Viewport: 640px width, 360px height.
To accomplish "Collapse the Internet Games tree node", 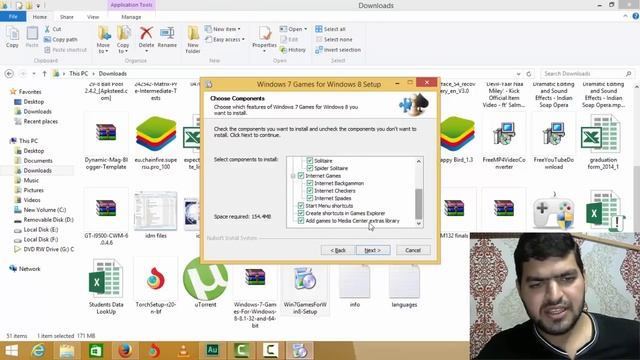I will pos(293,176).
